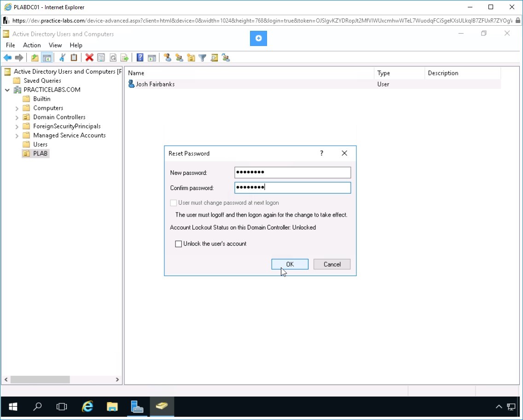This screenshot has height=420, width=523.
Task: Open the Help menu
Action: [x=76, y=45]
